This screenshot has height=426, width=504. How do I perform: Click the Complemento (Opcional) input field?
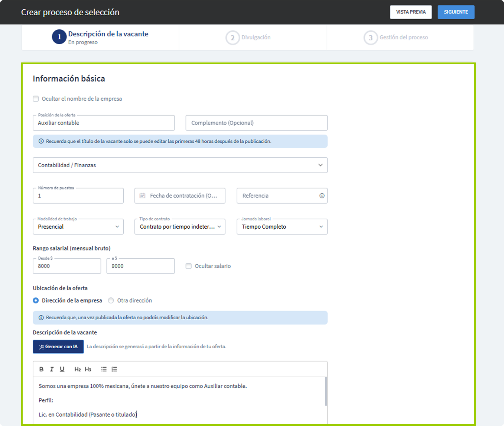point(256,123)
